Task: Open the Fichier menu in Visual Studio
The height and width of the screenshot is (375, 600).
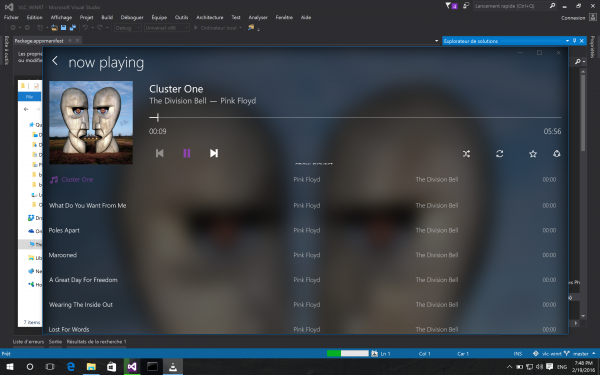Action: pos(11,17)
